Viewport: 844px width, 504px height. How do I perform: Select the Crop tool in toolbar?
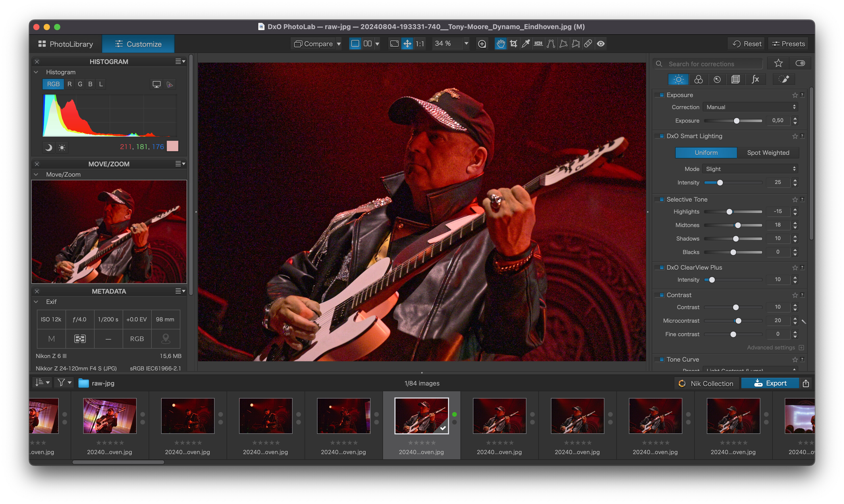513,44
